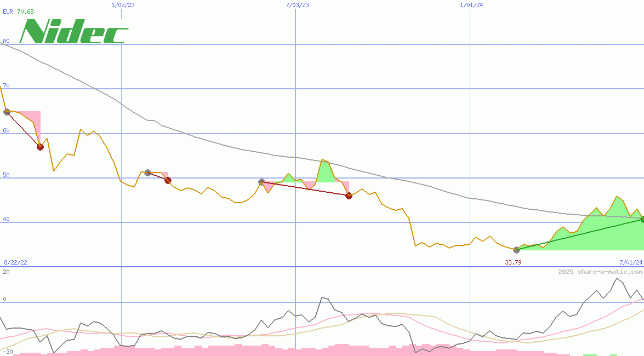Click the 8/22/22 start date label
Screen dimensions: 644x356
[x=15, y=262]
